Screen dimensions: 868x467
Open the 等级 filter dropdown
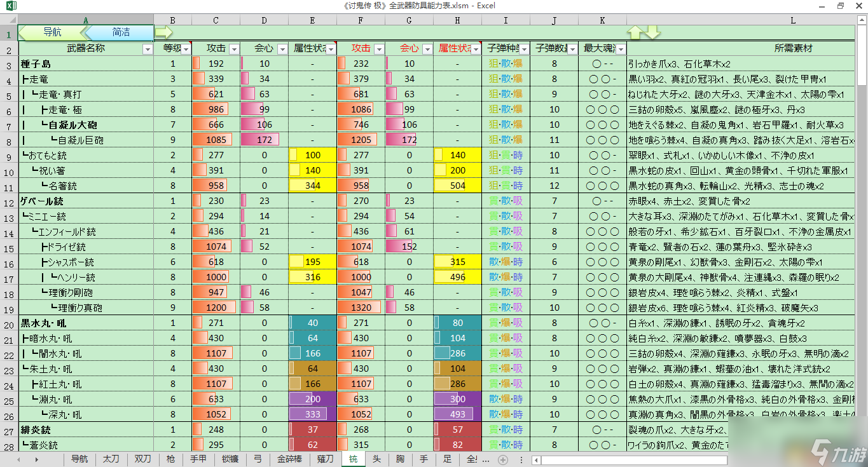[x=186, y=49]
